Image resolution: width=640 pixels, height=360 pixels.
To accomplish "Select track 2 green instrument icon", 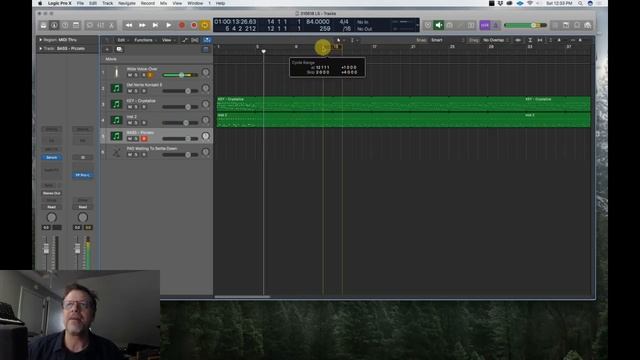I will tap(116, 88).
